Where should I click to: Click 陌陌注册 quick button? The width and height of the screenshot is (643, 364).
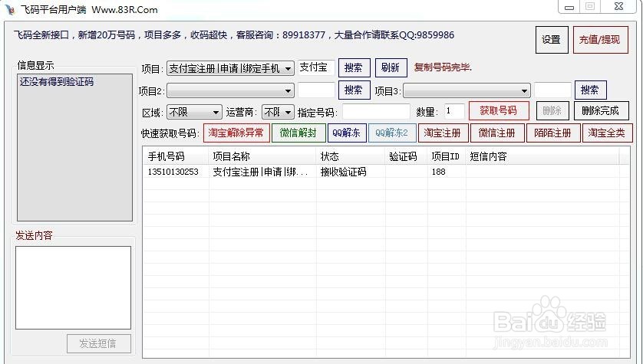pyautogui.click(x=553, y=133)
